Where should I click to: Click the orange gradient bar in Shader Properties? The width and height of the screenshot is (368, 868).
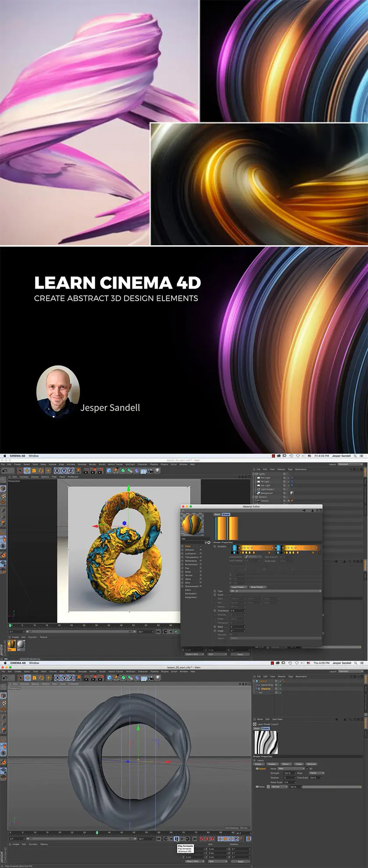click(x=275, y=548)
